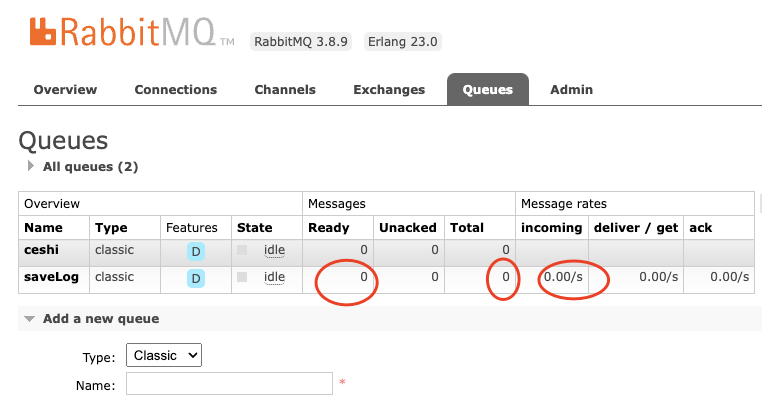Screen dimensions: 762x397
Task: Open the Overview tab
Action: point(65,90)
